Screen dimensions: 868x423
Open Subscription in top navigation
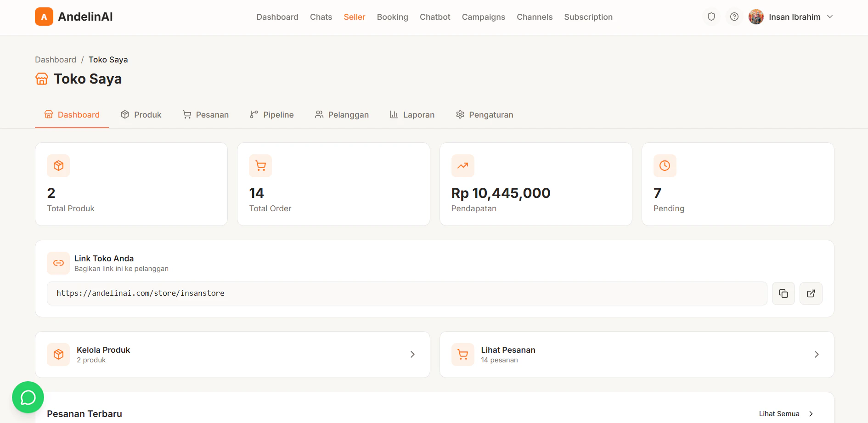pos(588,17)
